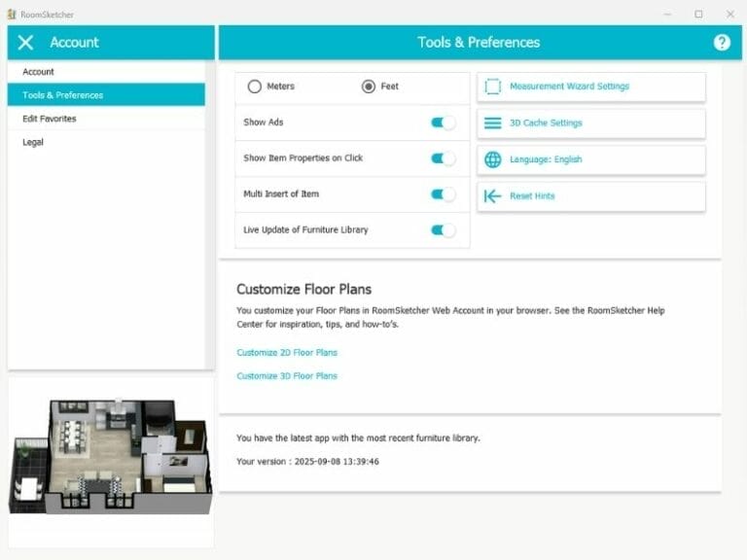747x560 pixels.
Task: Toggle Show Item Properties on Click switch
Action: (444, 158)
